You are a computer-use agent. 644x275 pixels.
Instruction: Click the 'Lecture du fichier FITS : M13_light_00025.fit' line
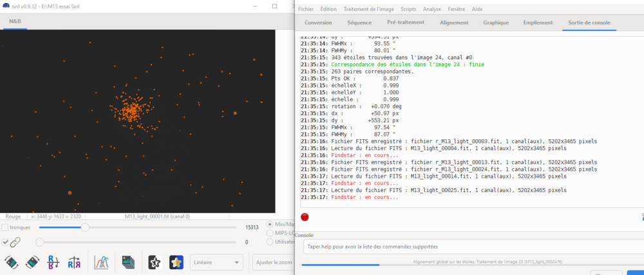tap(449, 191)
